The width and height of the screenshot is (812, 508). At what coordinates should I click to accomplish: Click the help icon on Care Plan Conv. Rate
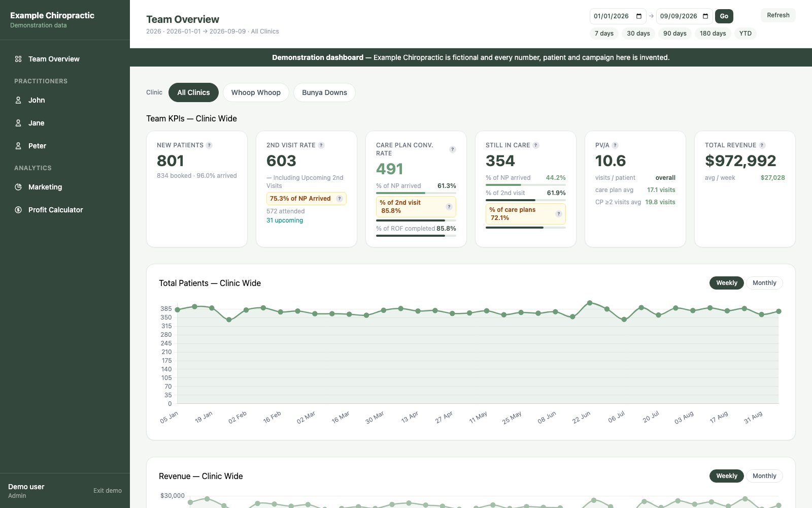tap(453, 149)
